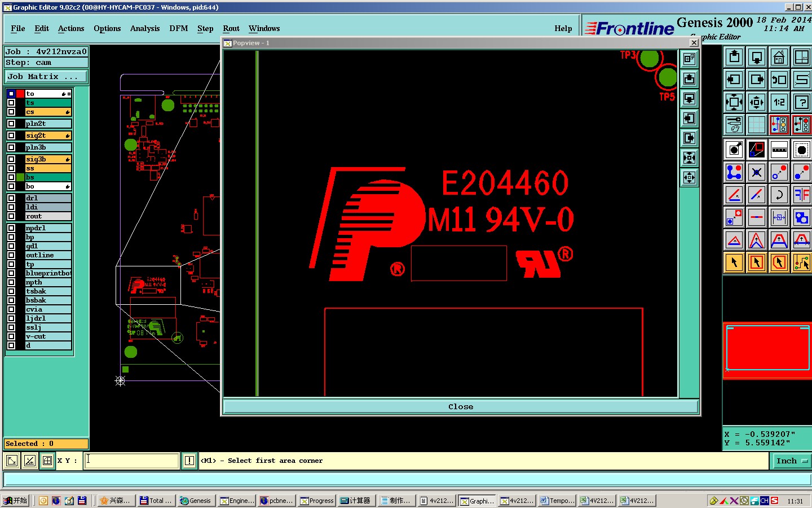
Task: Click Popview pan right icon
Action: tap(689, 138)
